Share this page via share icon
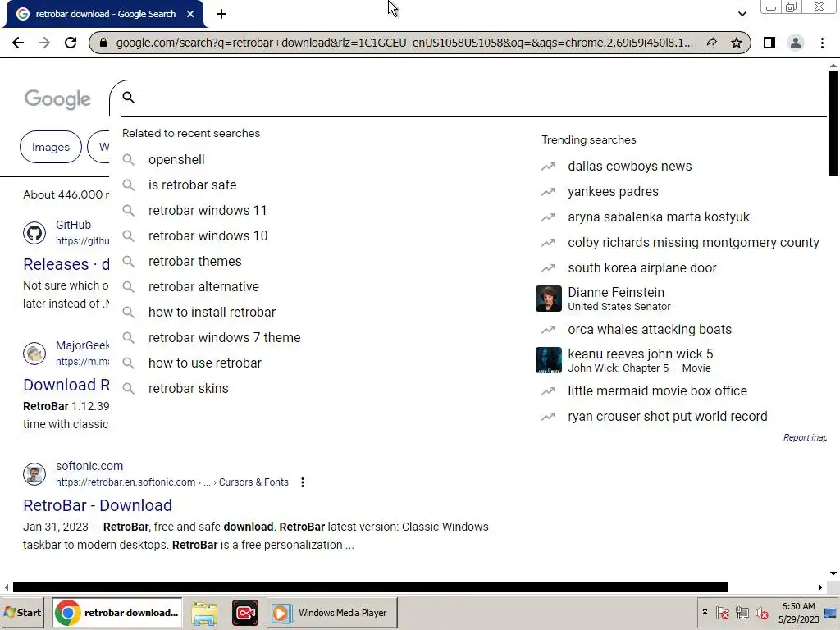 (710, 43)
